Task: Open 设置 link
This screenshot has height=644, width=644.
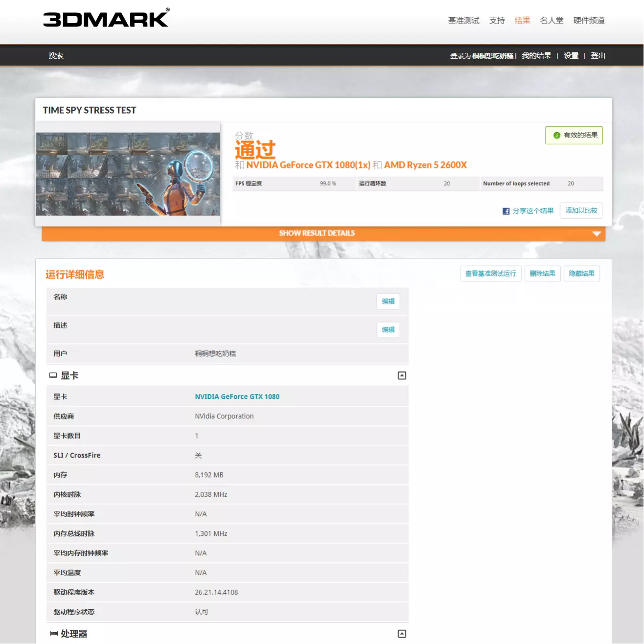Action: click(571, 56)
